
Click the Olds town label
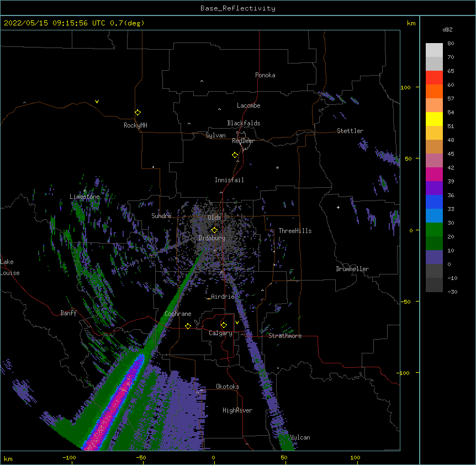214,218
